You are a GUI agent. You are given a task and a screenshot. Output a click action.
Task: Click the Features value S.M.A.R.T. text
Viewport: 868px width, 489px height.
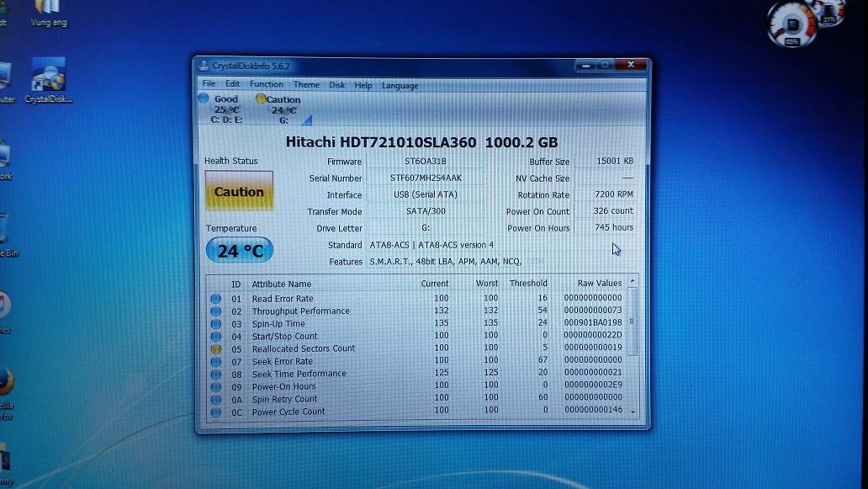tap(446, 262)
